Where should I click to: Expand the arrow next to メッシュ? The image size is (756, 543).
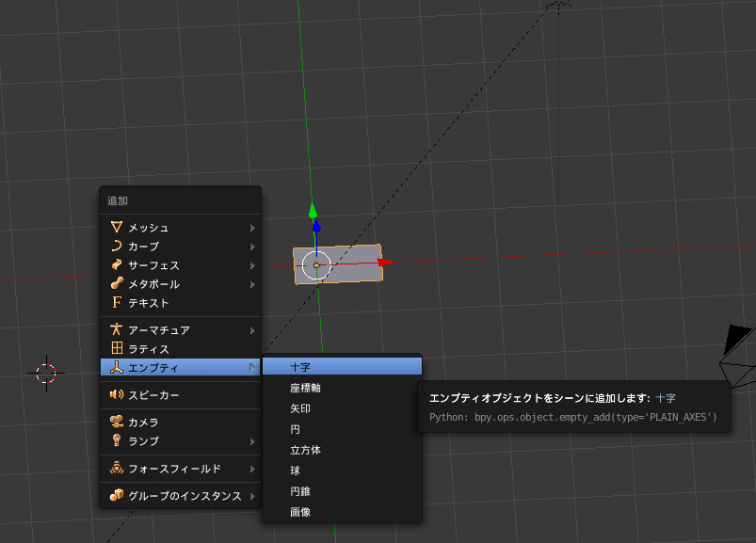(252, 228)
